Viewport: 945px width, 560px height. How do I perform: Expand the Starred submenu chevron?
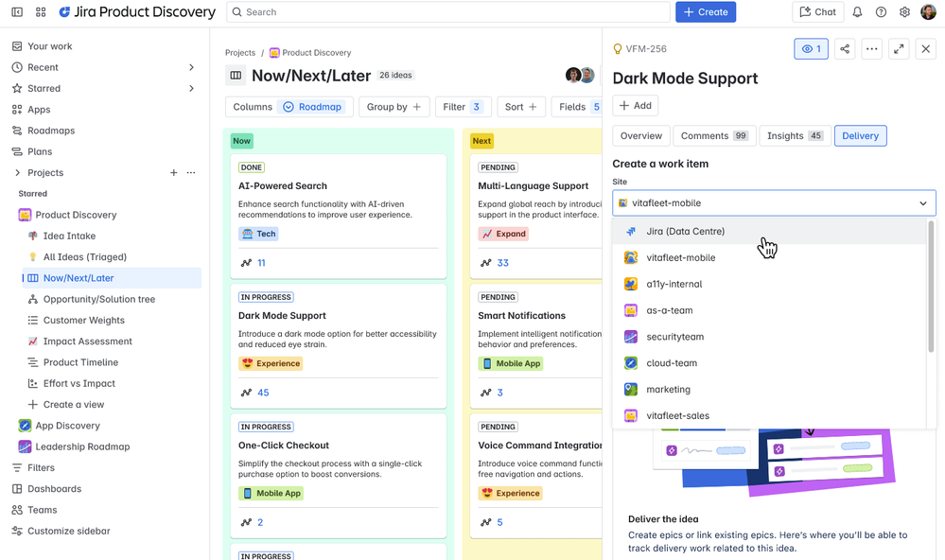click(x=191, y=89)
